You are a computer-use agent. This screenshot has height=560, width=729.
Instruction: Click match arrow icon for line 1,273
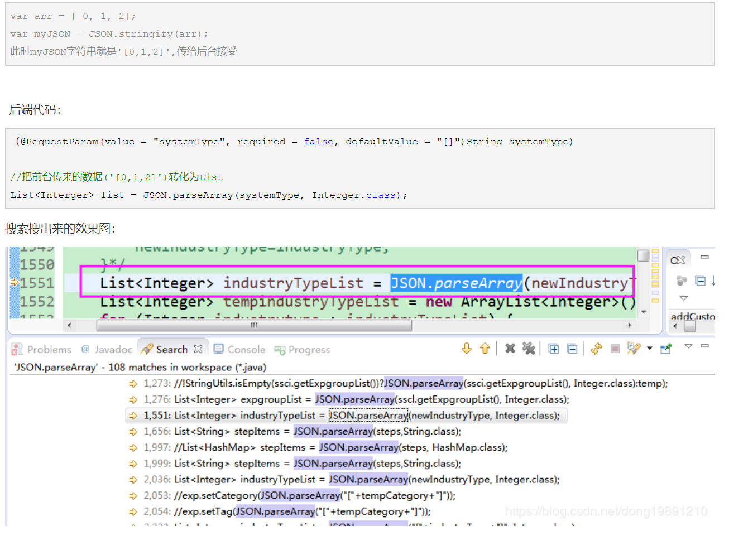tap(133, 384)
